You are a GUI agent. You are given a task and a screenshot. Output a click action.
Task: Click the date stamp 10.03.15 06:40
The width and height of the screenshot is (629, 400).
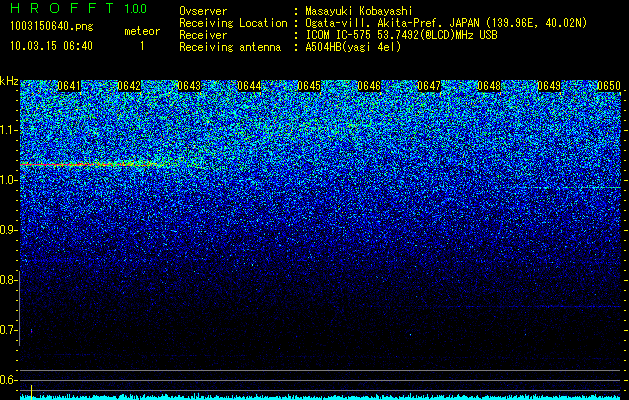click(51, 46)
